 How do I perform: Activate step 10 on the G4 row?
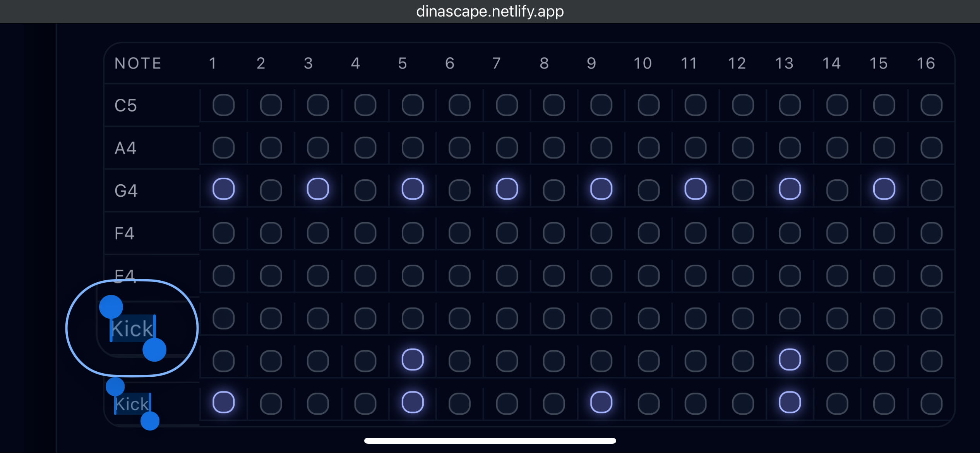point(648,189)
